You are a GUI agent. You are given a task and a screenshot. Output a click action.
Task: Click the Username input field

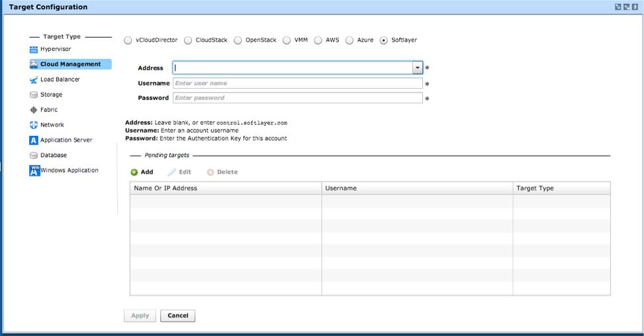pyautogui.click(x=297, y=84)
